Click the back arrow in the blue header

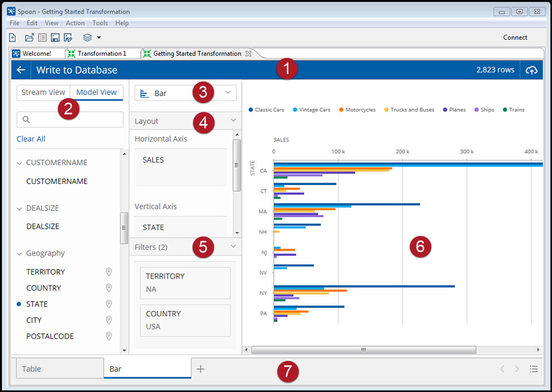(20, 69)
